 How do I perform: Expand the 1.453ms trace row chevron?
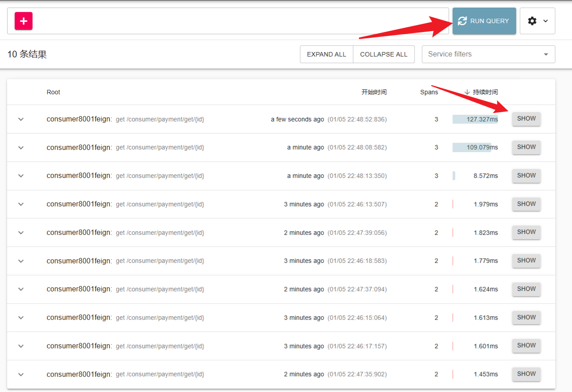[x=21, y=374]
